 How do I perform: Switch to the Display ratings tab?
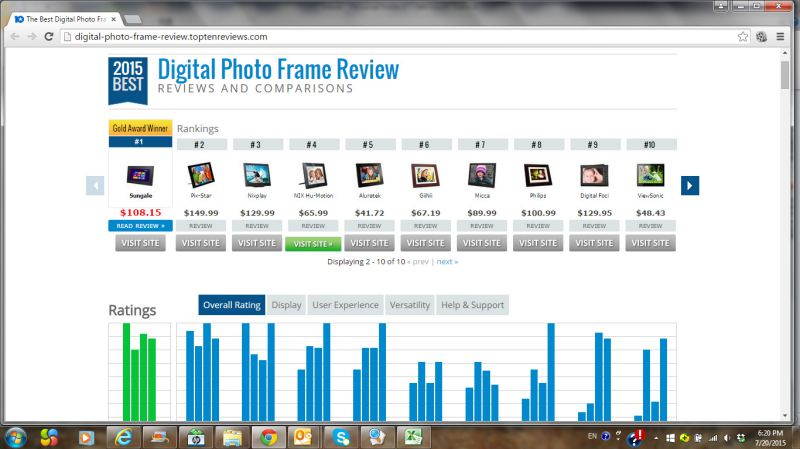(286, 305)
